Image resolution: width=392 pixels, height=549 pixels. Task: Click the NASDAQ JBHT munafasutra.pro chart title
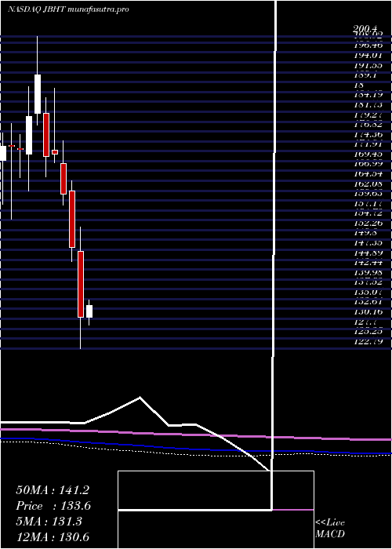click(68, 9)
